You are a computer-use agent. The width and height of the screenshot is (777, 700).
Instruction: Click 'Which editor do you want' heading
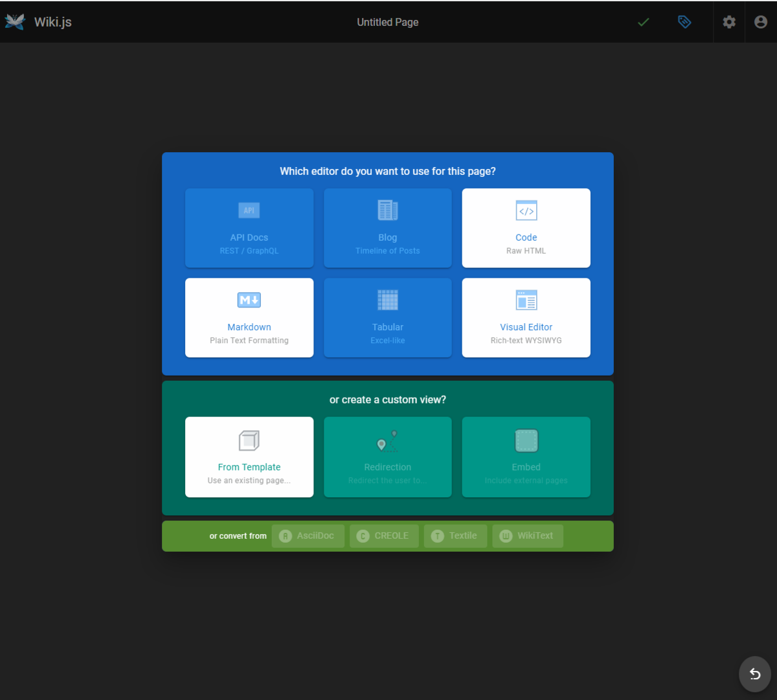pyautogui.click(x=388, y=172)
